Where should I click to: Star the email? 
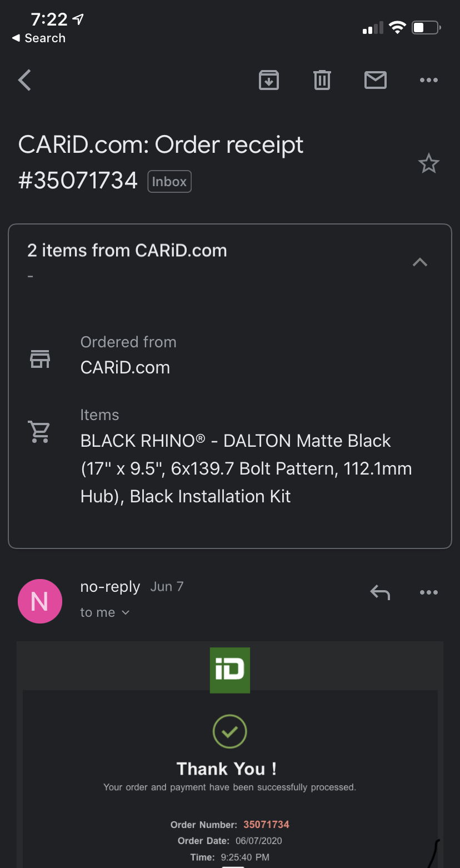pos(428,163)
